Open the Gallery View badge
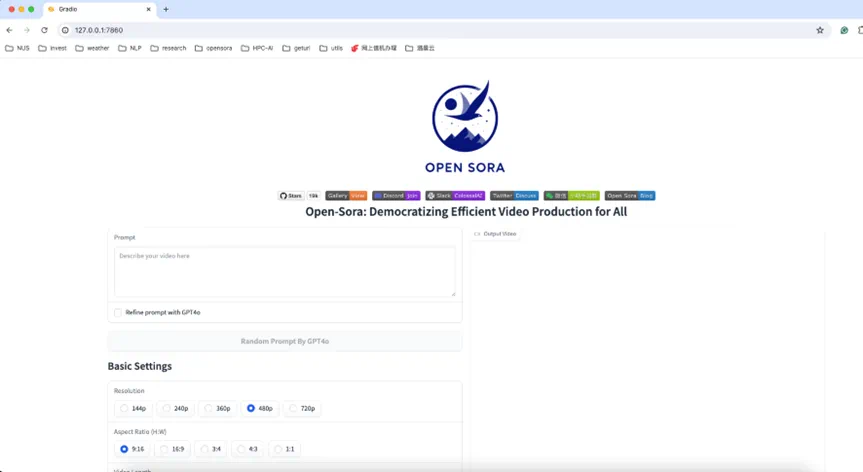Viewport: 863px width, 472px height. coord(346,196)
